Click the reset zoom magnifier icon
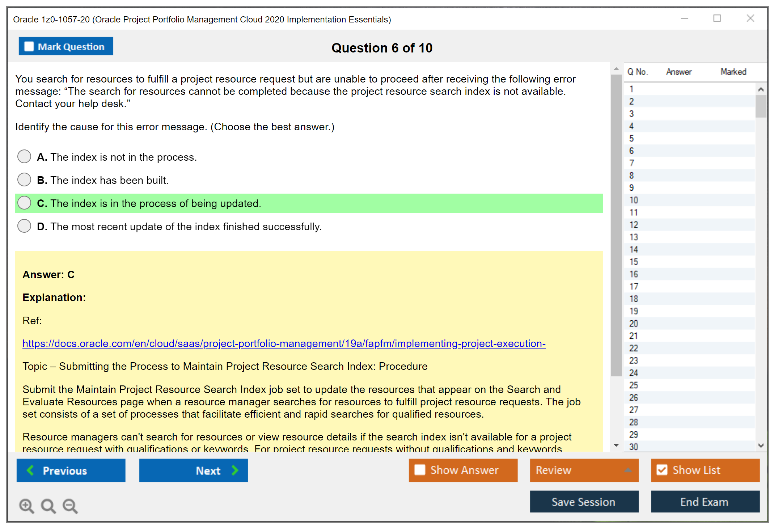The image size is (778, 532). [x=48, y=505]
